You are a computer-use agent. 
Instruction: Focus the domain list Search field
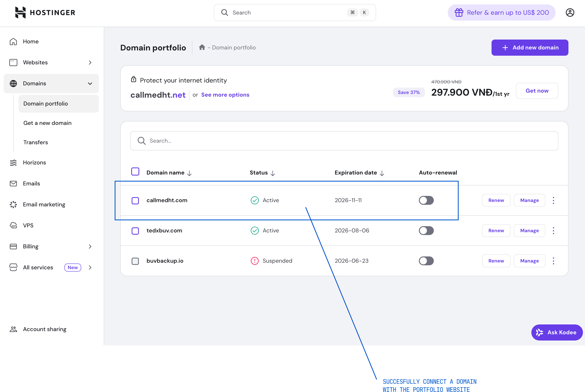(x=344, y=141)
